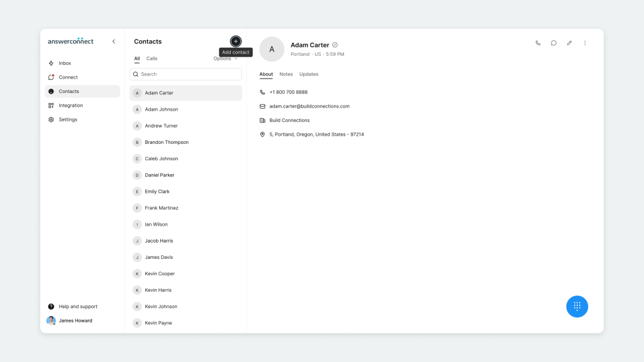Open the Updates tab
Screen dimensions: 644x362
pos(308,74)
